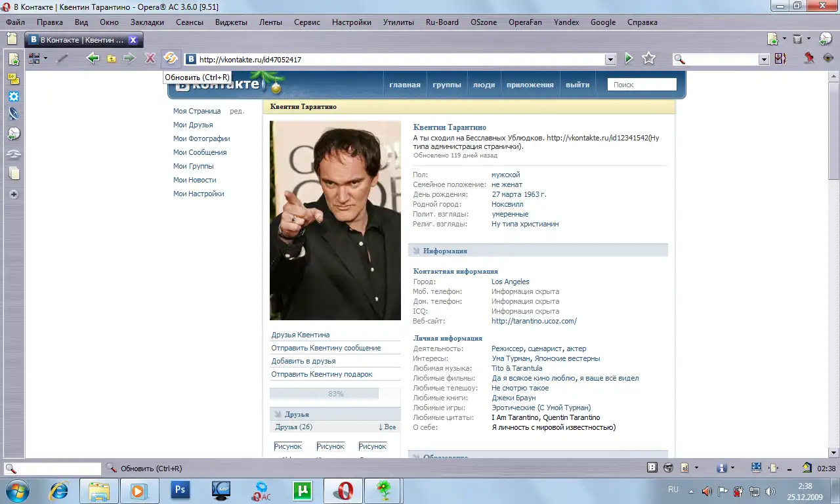
Task: Open the blue gear sidebar panel
Action: [x=13, y=96]
